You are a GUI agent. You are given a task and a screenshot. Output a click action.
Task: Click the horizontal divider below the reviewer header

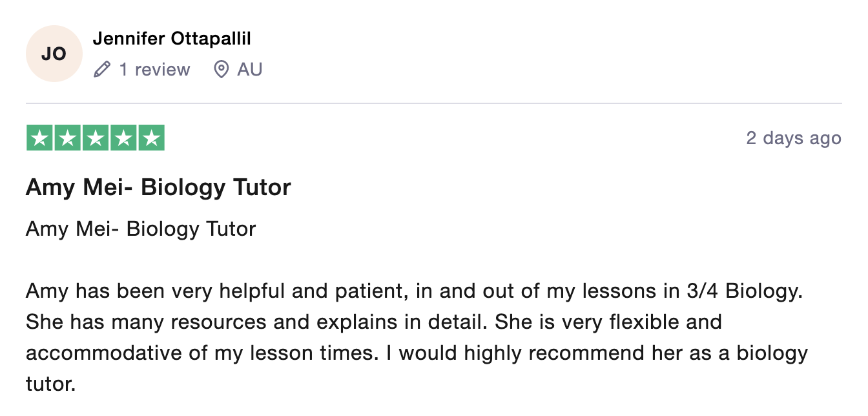(x=434, y=103)
